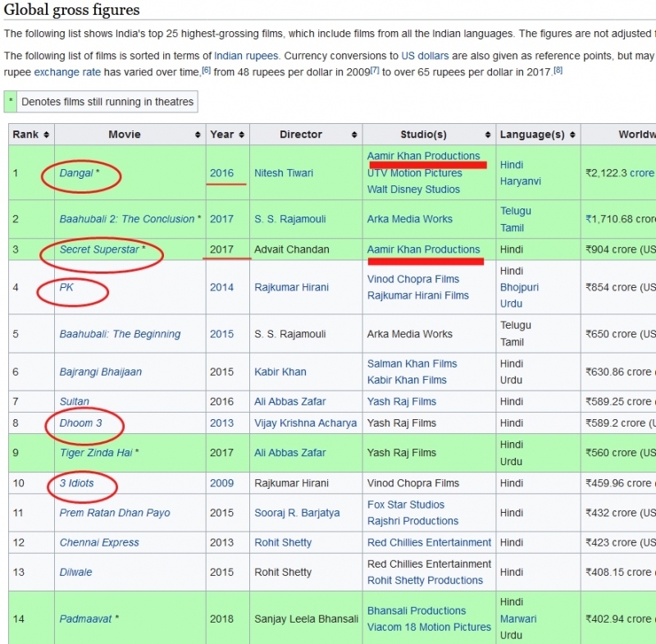Open Yash Raj Films link in Sultan row
The height and width of the screenshot is (644, 656).
pos(402,401)
